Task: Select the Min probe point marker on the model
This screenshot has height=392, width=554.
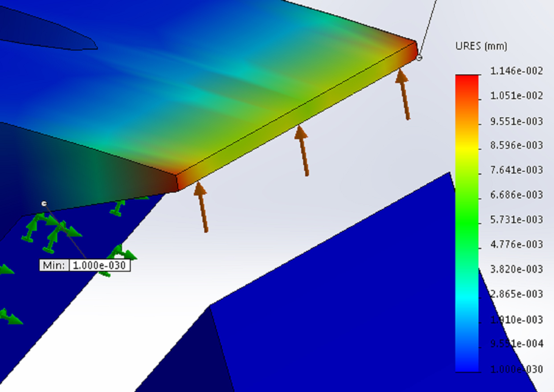Action: tap(44, 204)
